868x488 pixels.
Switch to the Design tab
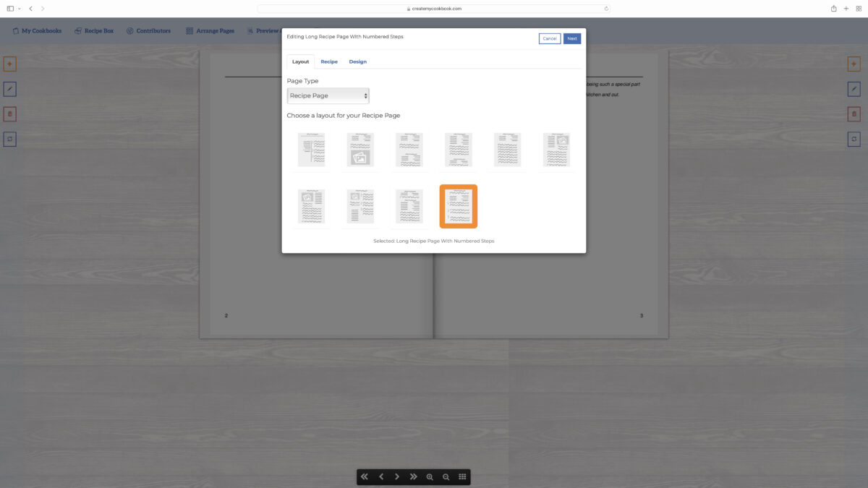point(357,61)
